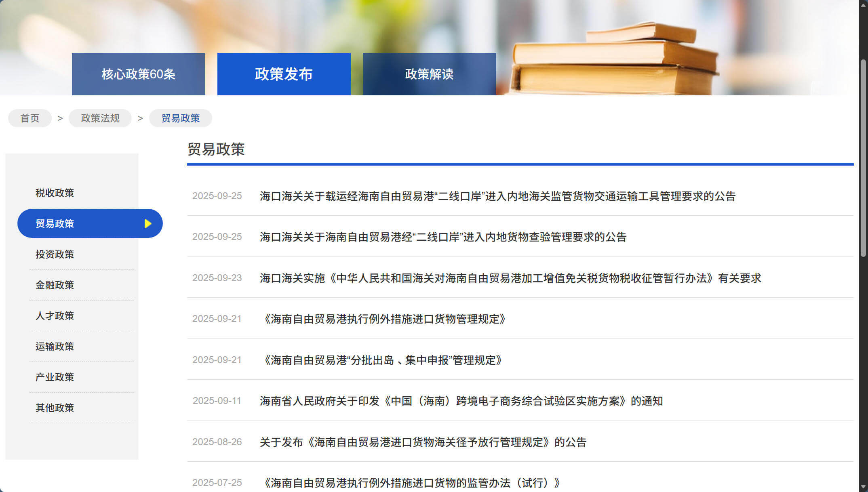Open the 核心政策60条 tab

tap(138, 74)
